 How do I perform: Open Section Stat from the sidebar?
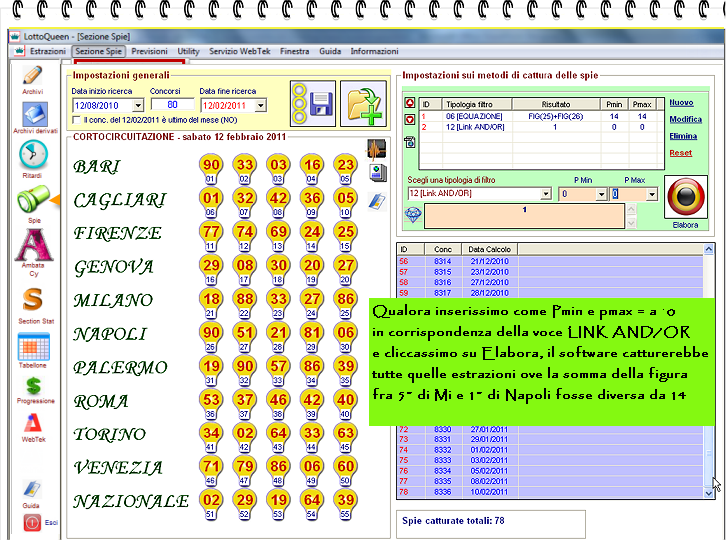pos(33,300)
